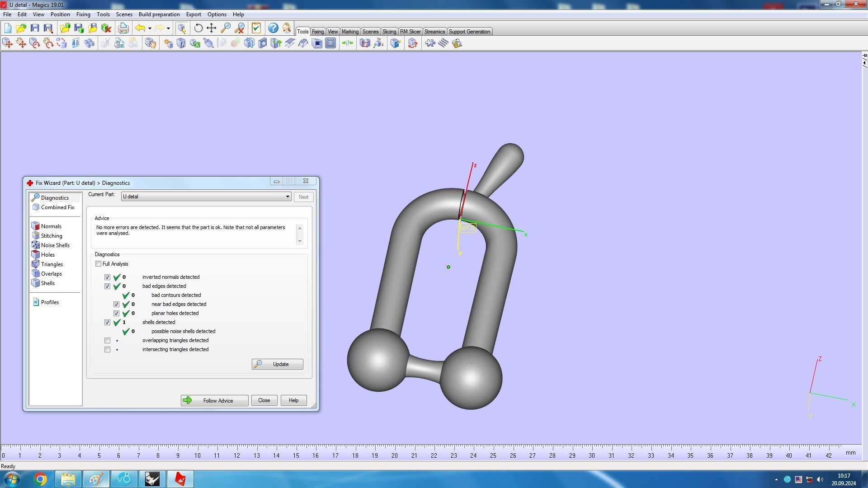The image size is (868, 488).
Task: Click the blue Help question mark icon
Action: click(x=273, y=28)
